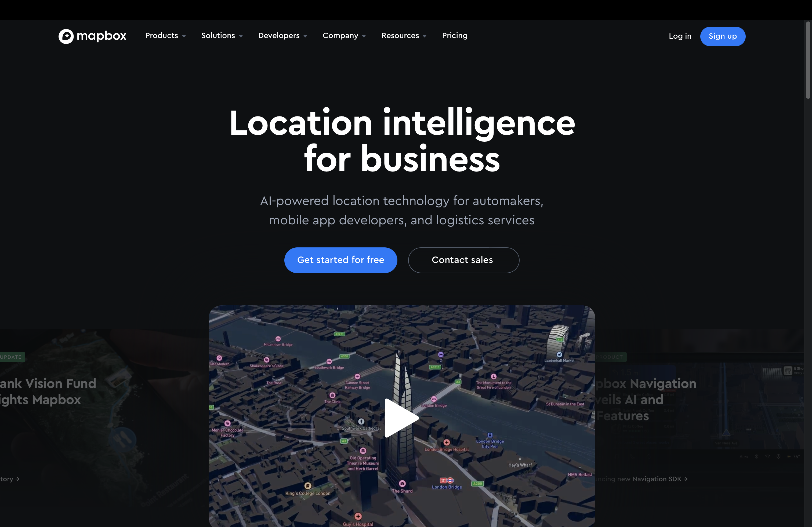Expand the Resources dropdown menu
Screen dimensions: 812x527
click(404, 36)
